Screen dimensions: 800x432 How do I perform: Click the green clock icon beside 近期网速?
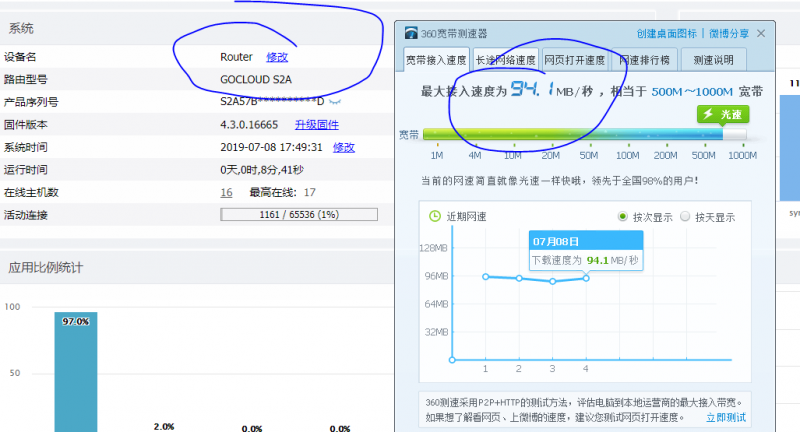pyautogui.click(x=435, y=216)
